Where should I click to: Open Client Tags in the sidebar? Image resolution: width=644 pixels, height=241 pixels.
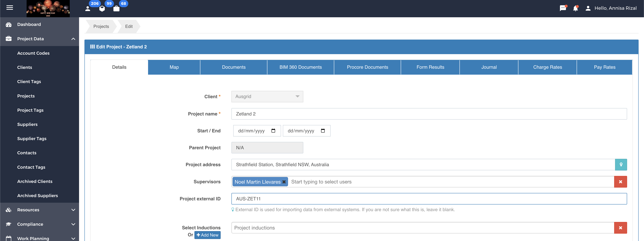(x=29, y=82)
